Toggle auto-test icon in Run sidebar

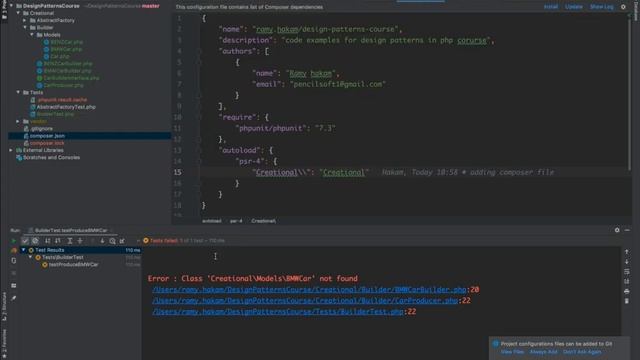(14, 260)
